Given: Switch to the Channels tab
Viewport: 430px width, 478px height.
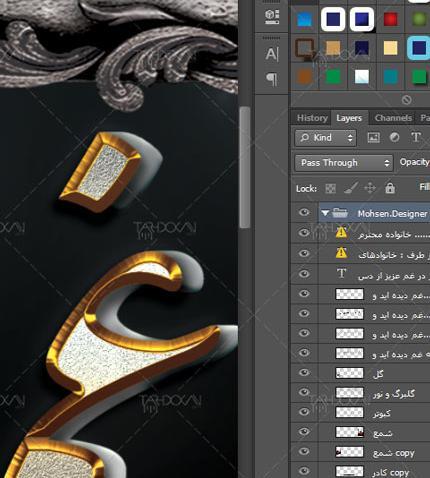Looking at the screenshot, I should (393, 118).
